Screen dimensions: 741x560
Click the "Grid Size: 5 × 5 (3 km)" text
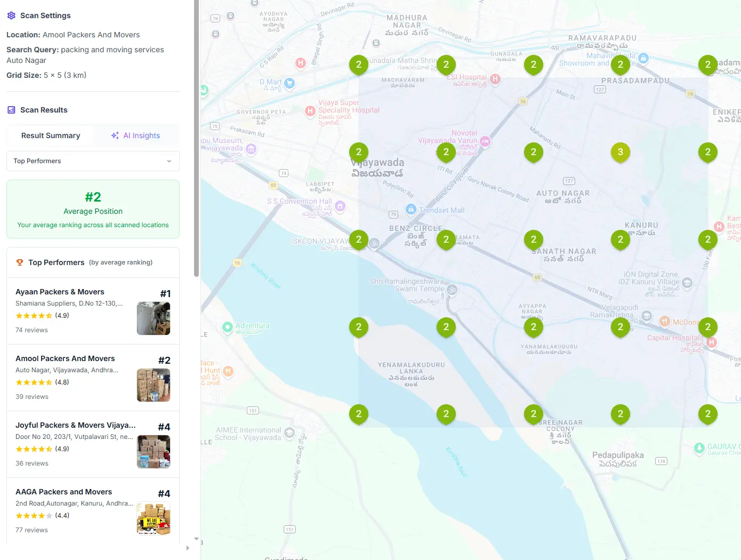[x=46, y=75]
